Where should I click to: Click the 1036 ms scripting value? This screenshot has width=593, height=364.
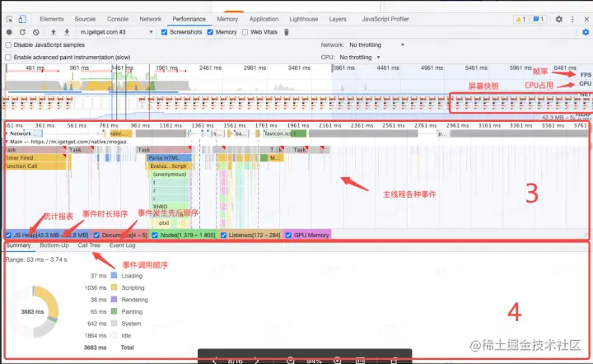click(96, 288)
